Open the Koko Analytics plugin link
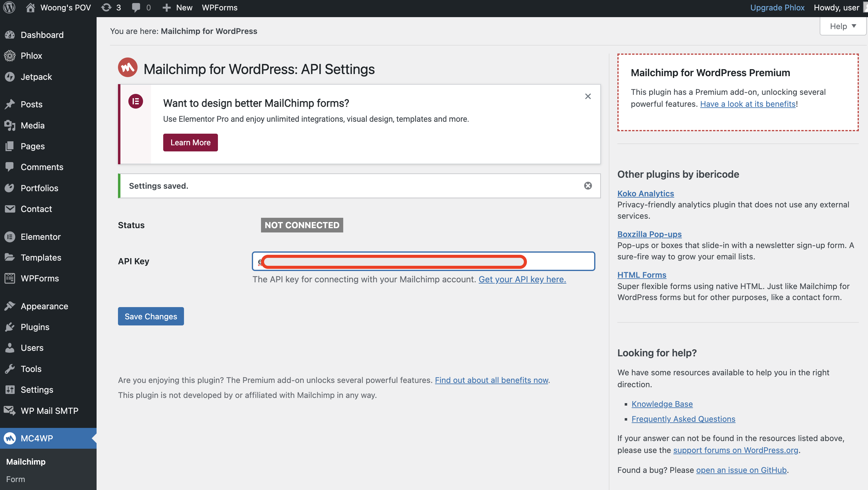868x490 pixels. [645, 194]
